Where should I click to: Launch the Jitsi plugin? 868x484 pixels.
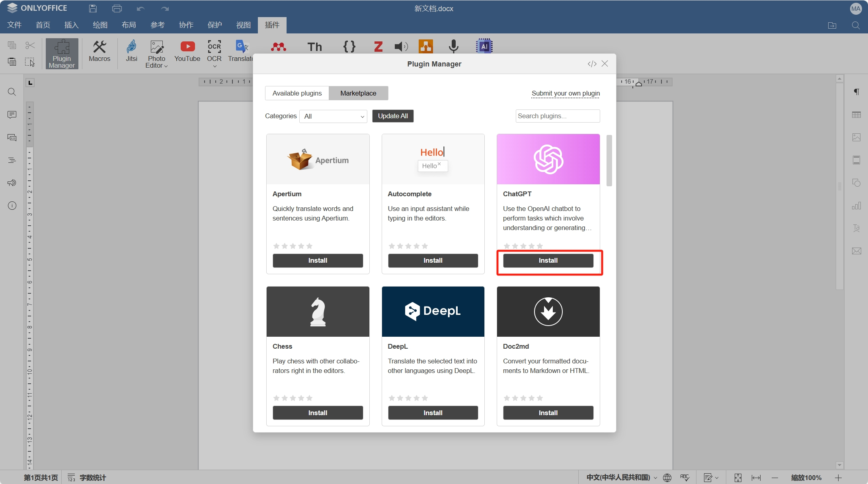pyautogui.click(x=131, y=52)
